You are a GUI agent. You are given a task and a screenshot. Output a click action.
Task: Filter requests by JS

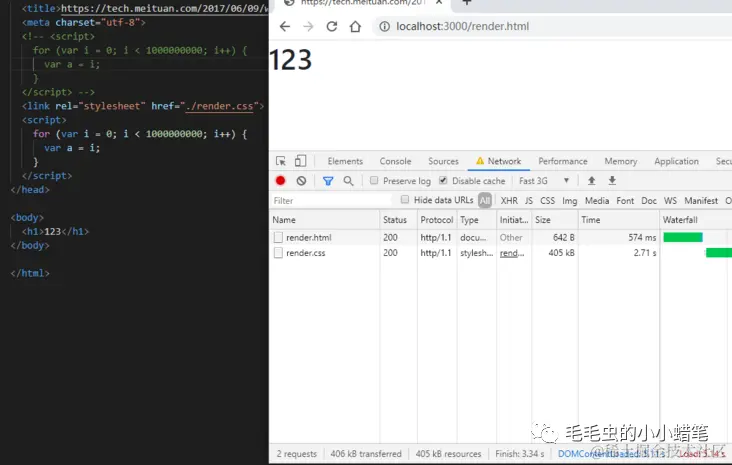point(528,201)
